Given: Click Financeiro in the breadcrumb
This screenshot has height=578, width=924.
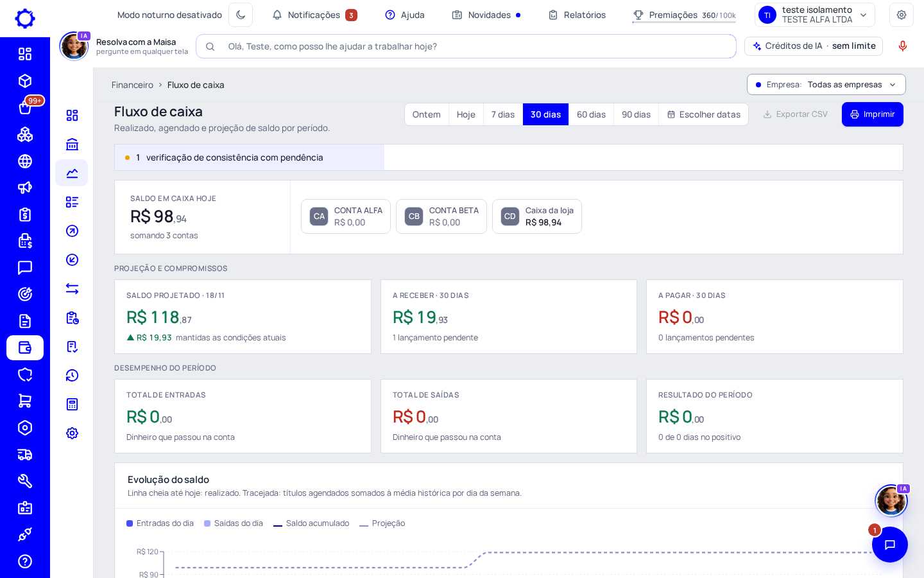Looking at the screenshot, I should coord(132,85).
